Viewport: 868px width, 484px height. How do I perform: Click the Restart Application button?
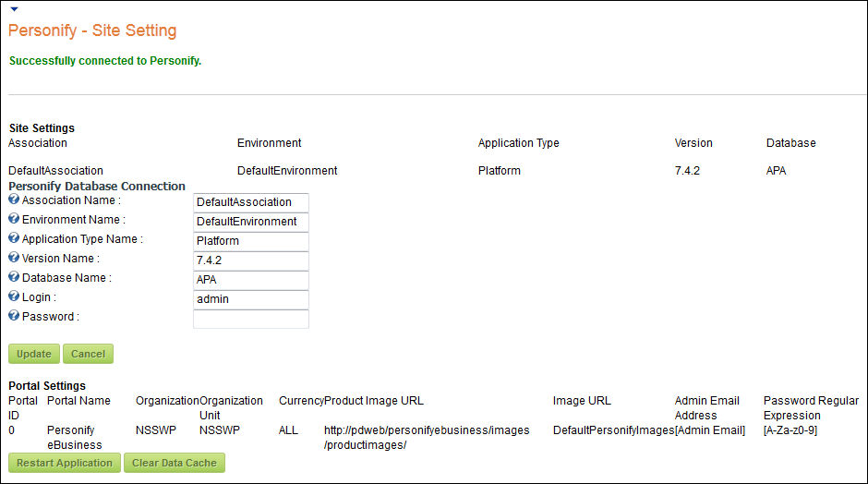point(65,463)
